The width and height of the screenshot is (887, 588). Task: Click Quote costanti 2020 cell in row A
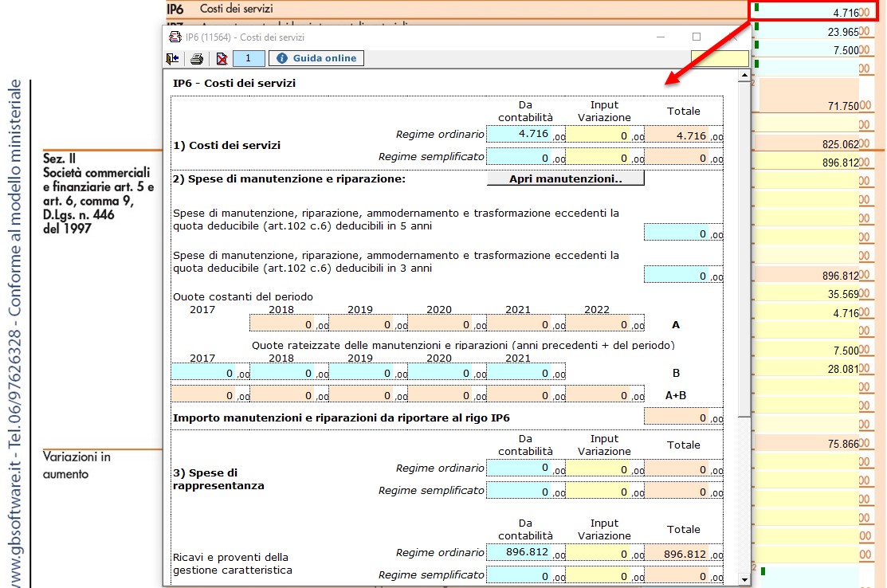pyautogui.click(x=447, y=323)
